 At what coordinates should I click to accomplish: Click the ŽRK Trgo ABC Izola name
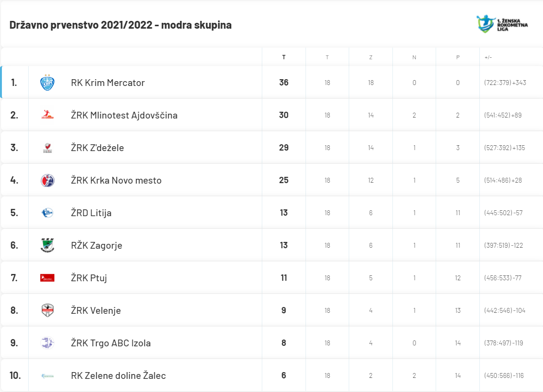(x=111, y=343)
